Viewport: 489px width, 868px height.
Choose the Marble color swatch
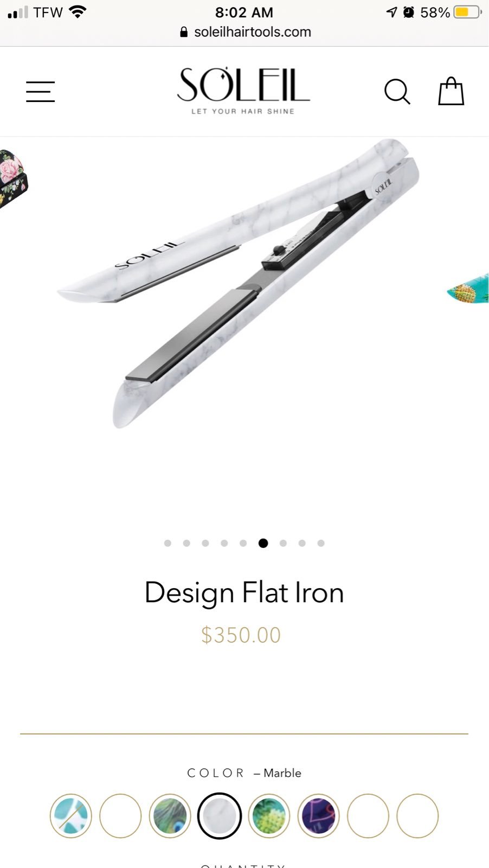(x=219, y=815)
